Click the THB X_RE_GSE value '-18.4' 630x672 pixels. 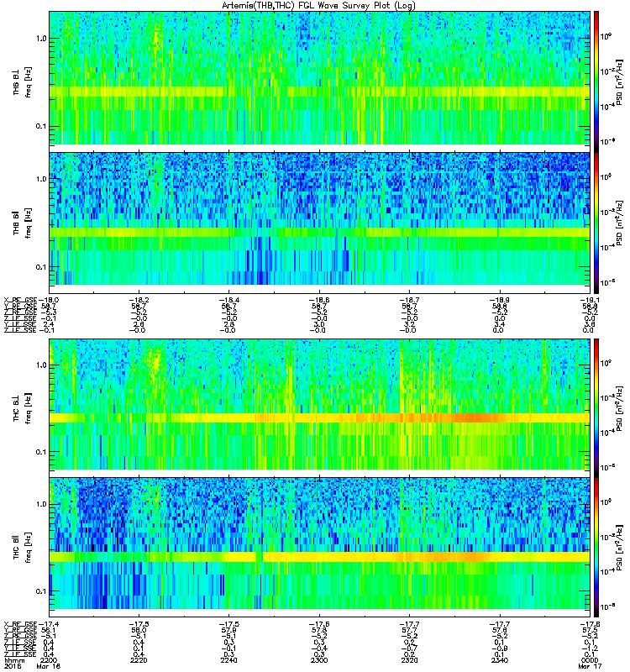tap(228, 300)
